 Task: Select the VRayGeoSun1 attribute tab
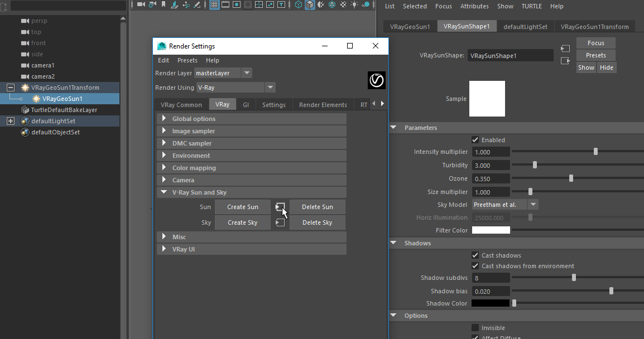coord(410,27)
